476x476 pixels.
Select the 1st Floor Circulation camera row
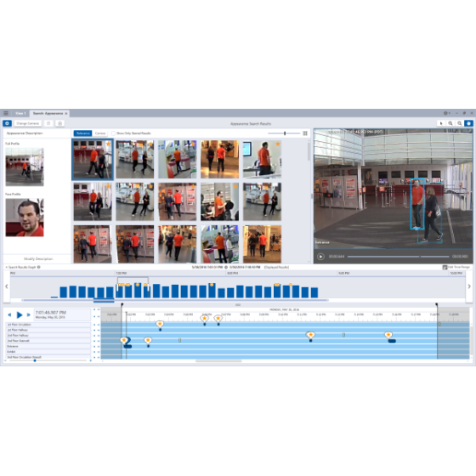(x=48, y=325)
